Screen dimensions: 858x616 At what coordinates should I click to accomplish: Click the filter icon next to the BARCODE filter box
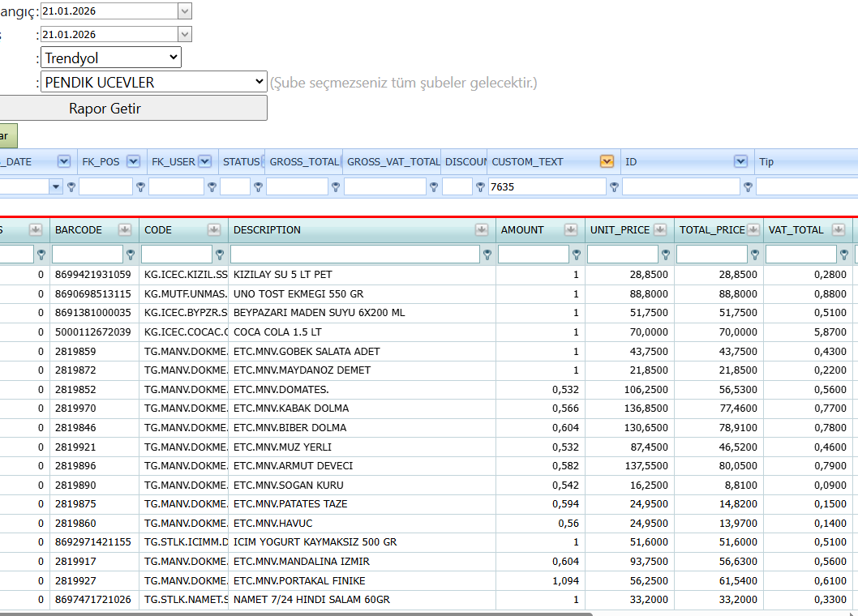[131, 255]
